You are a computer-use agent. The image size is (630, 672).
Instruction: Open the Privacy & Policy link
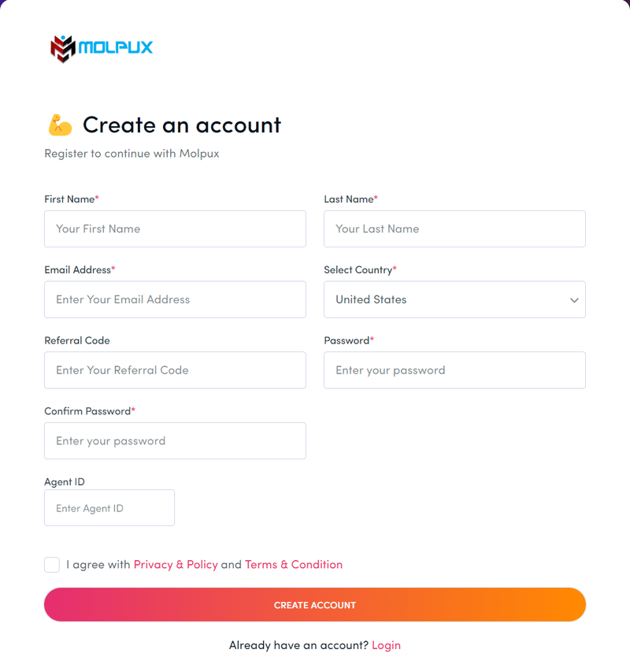click(176, 564)
